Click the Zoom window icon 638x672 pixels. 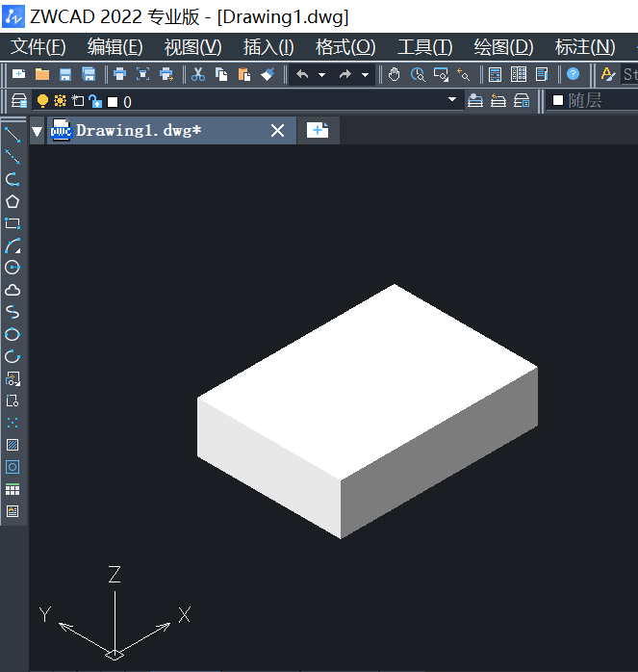tap(441, 74)
